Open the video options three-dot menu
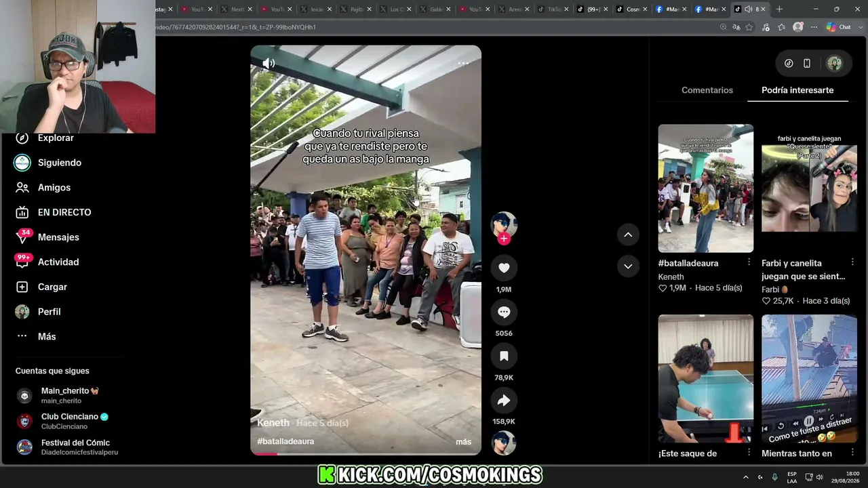The image size is (868, 488). click(x=463, y=63)
